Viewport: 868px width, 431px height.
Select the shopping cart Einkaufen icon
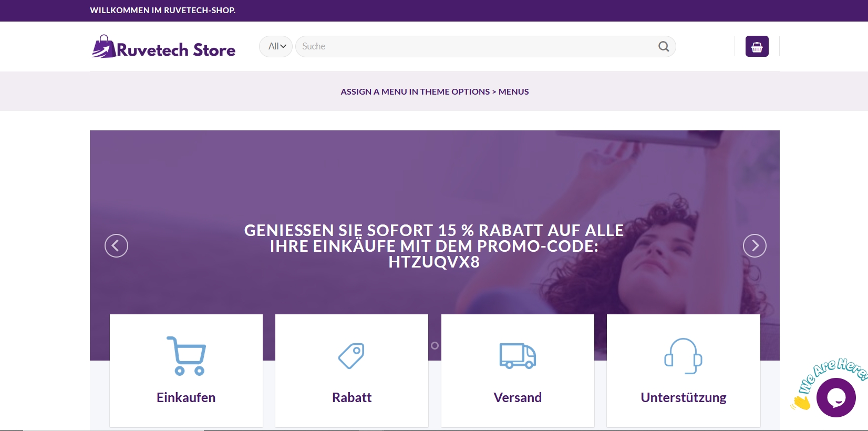186,356
